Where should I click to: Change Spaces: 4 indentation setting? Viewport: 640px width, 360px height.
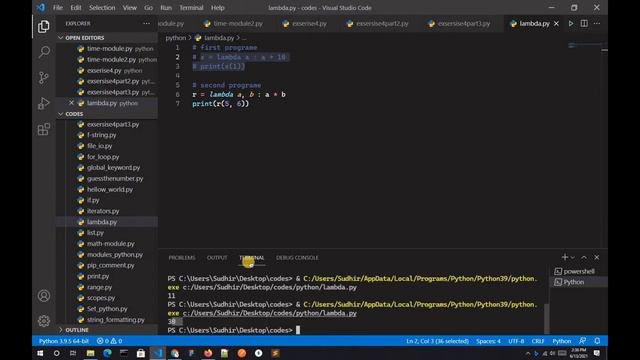pyautogui.click(x=488, y=341)
